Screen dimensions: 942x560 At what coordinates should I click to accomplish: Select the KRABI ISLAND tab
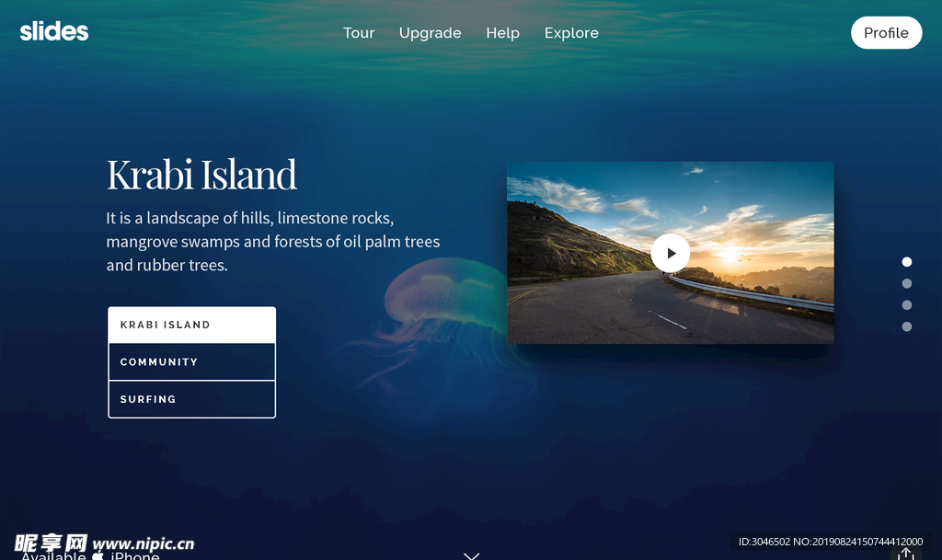click(x=191, y=325)
